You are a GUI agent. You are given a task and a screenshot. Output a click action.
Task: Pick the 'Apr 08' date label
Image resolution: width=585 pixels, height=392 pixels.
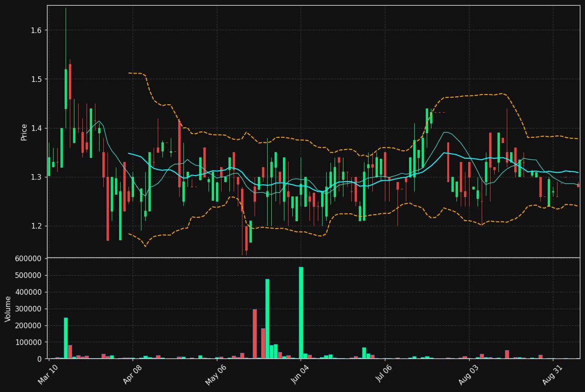132,374
